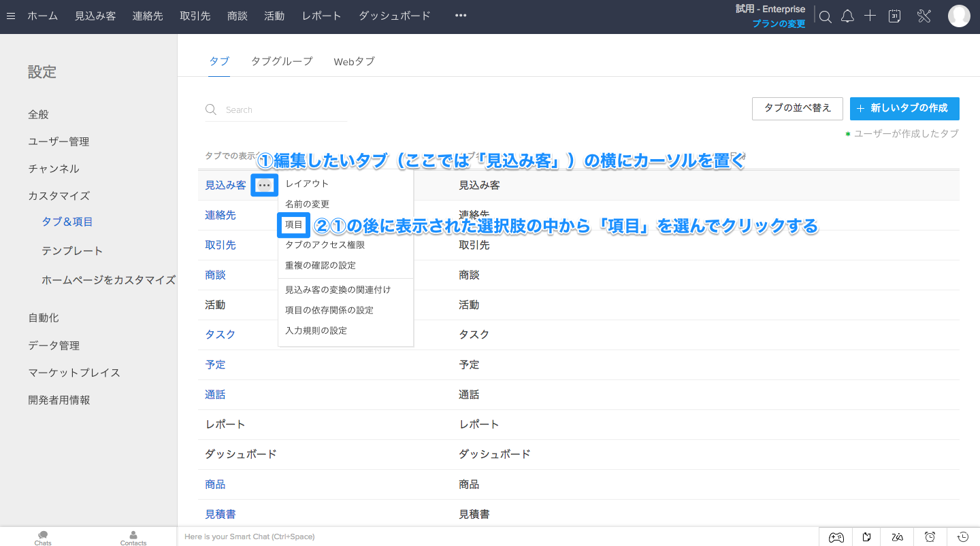Open ダッシュボード in top navigation
The height and width of the screenshot is (546, 980).
coord(395,16)
